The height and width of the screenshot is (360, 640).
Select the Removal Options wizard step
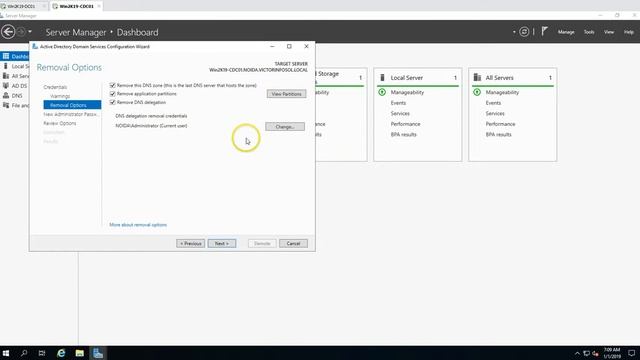click(x=72, y=105)
